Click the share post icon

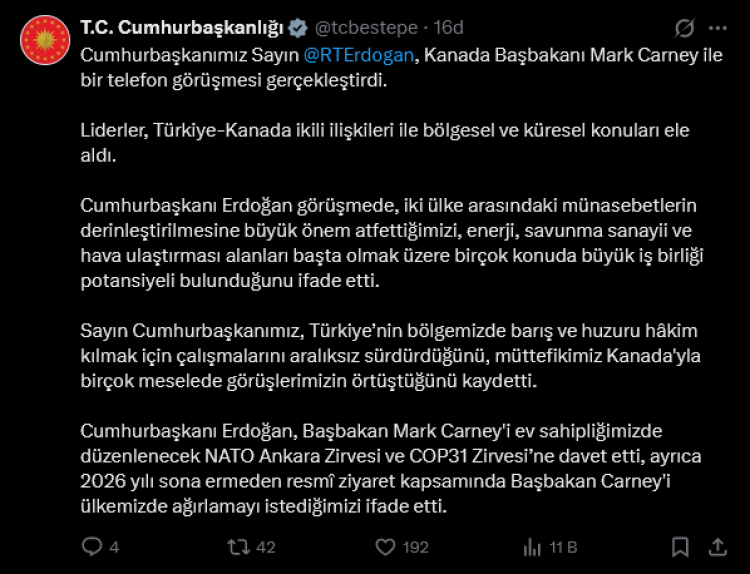pos(717,547)
